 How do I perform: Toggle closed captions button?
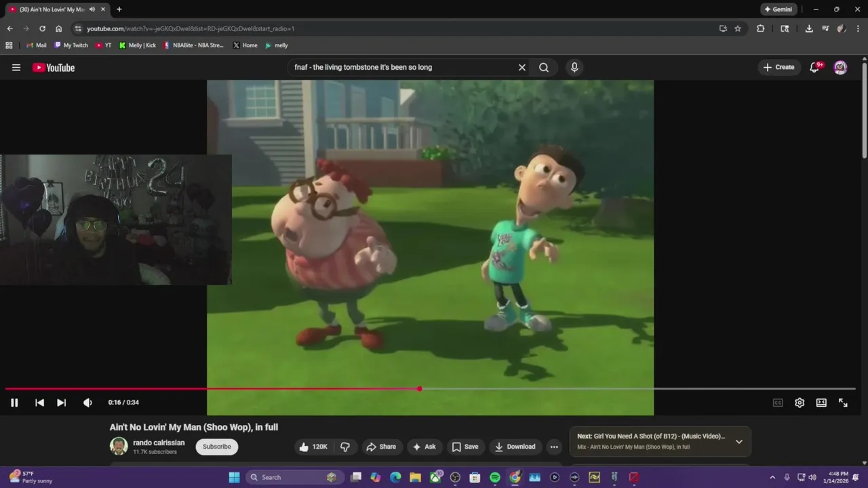[778, 403]
